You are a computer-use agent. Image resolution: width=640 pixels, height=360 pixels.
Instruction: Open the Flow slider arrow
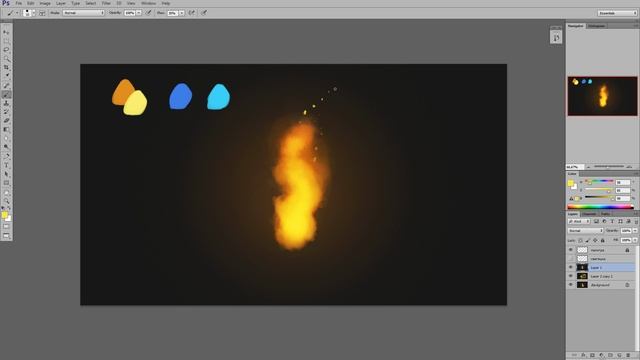point(182,13)
